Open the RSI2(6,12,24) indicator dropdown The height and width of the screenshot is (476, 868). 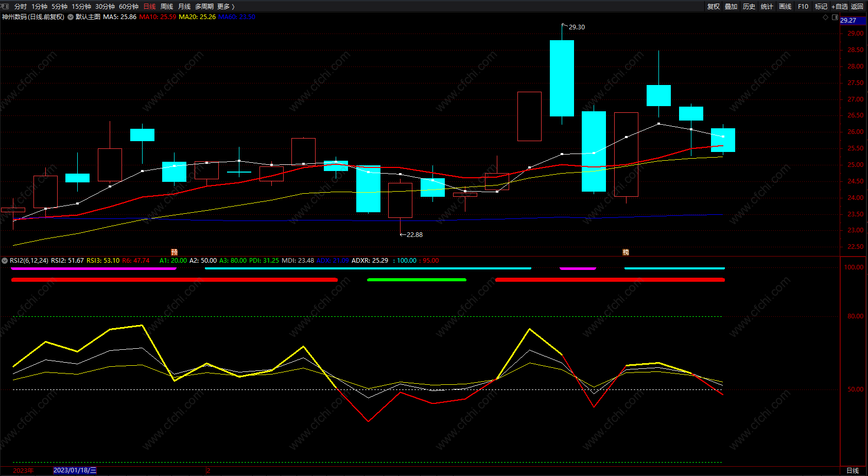click(x=5, y=261)
